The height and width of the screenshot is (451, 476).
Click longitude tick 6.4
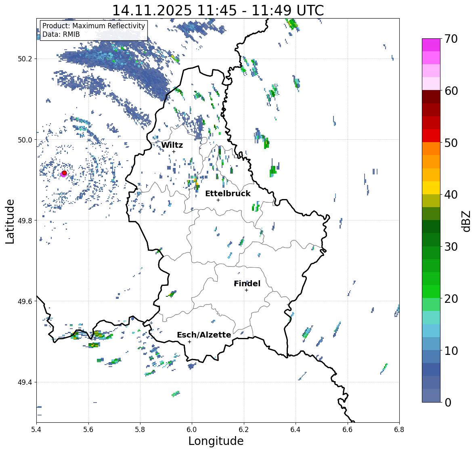point(296,430)
